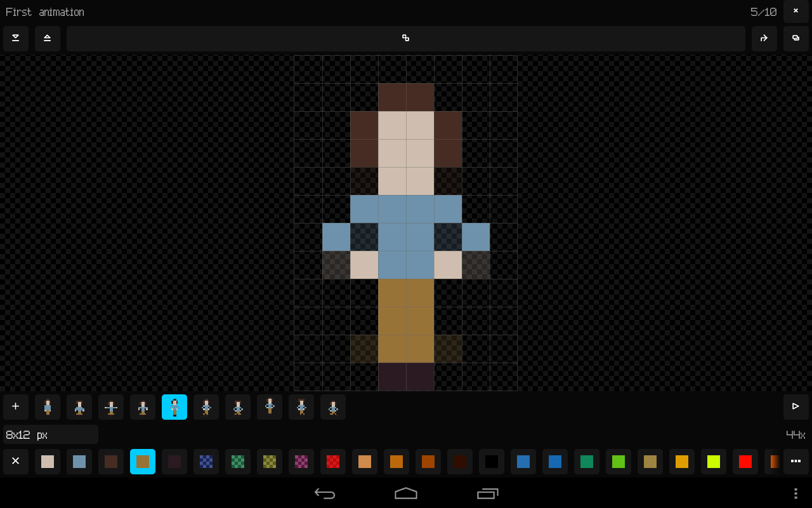Pick the bright yellow color swatch
The image size is (812, 508).
pyautogui.click(x=714, y=462)
